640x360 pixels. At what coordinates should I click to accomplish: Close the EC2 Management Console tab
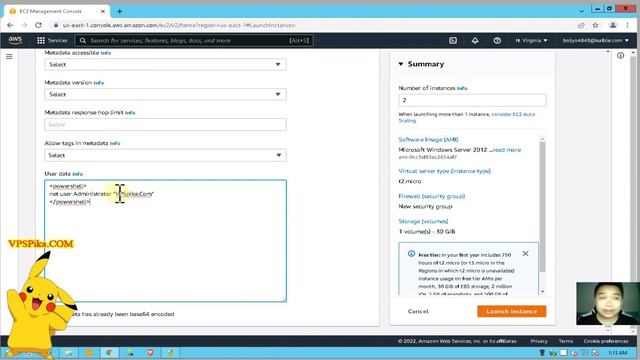point(103,11)
